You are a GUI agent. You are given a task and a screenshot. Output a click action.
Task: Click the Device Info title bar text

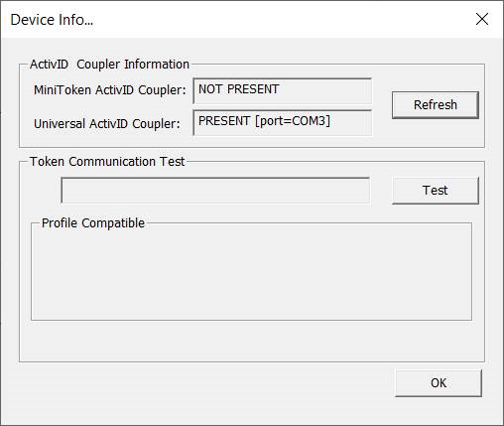pyautogui.click(x=52, y=20)
